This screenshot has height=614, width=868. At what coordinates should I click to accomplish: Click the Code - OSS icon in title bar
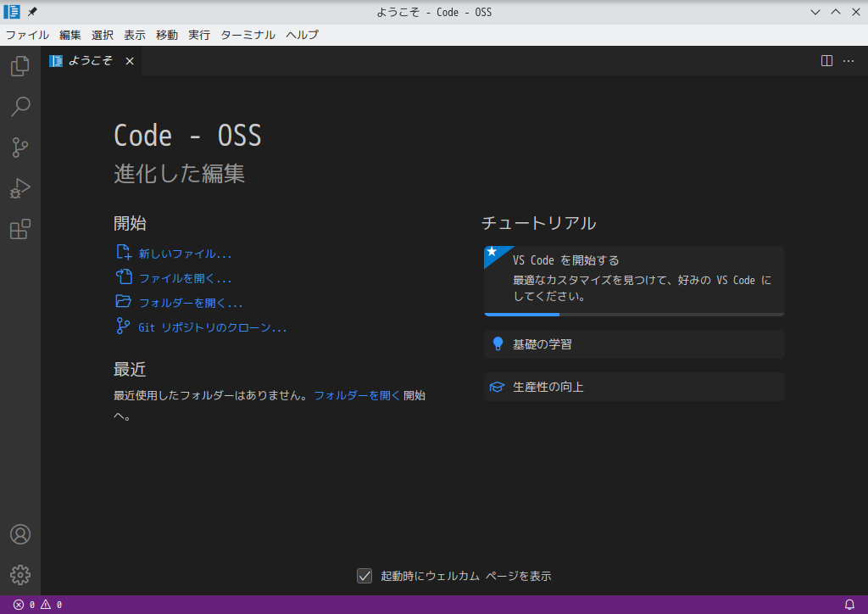12,12
